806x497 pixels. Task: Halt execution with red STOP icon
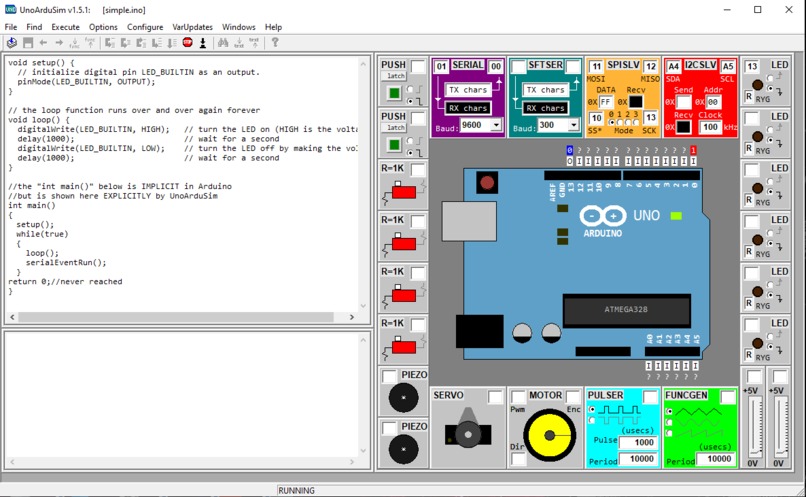pos(188,43)
